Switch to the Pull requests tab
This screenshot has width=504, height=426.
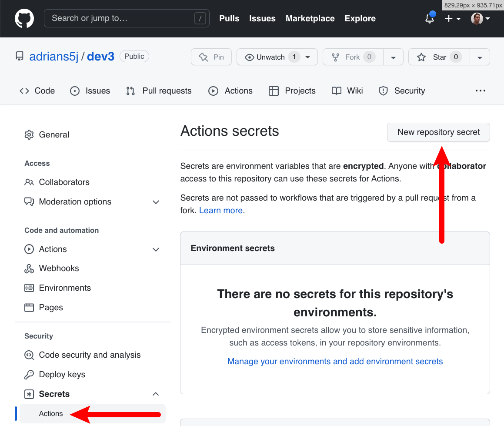(x=167, y=91)
